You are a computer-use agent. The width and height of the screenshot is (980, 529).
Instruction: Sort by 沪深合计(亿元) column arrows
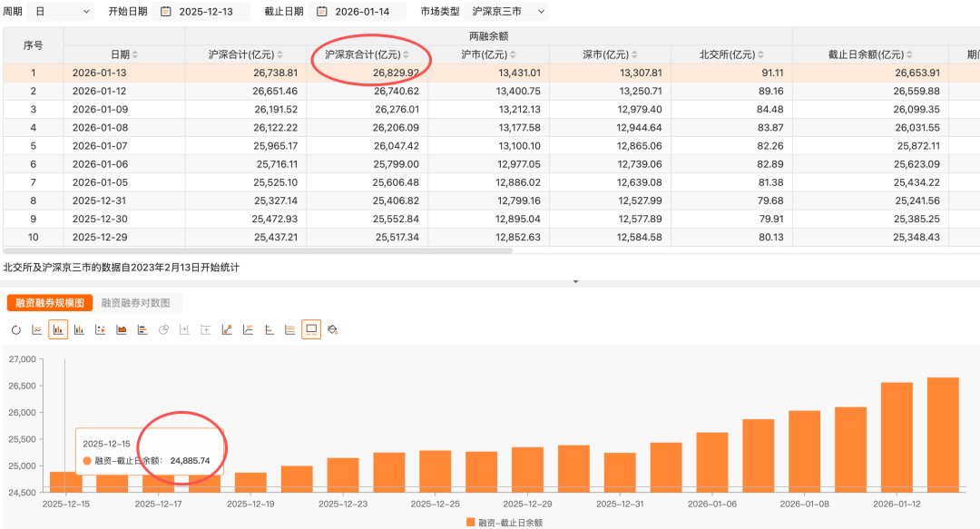coord(280,55)
